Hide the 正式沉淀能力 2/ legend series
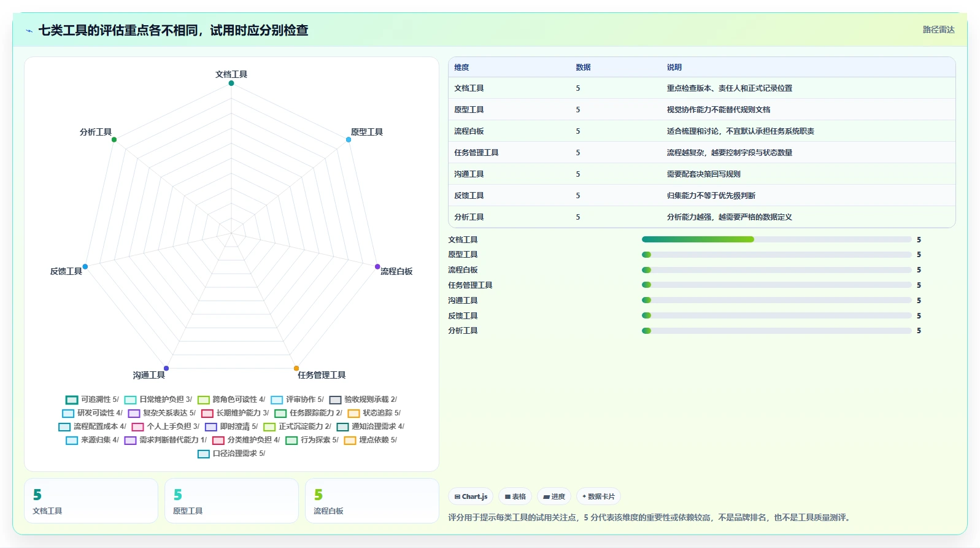This screenshot has height=548, width=980. [297, 426]
